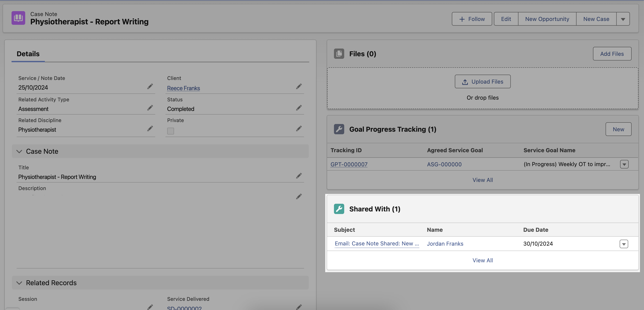Screen dimensions: 644x310
Task: Collapse the Case Note section
Action: [19, 152]
